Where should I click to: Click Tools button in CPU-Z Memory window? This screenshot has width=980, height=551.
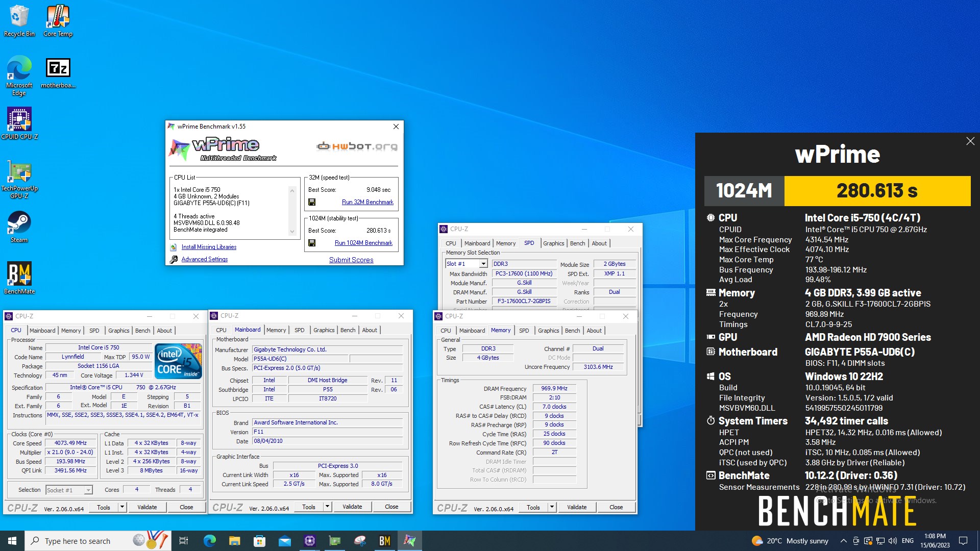tap(533, 507)
